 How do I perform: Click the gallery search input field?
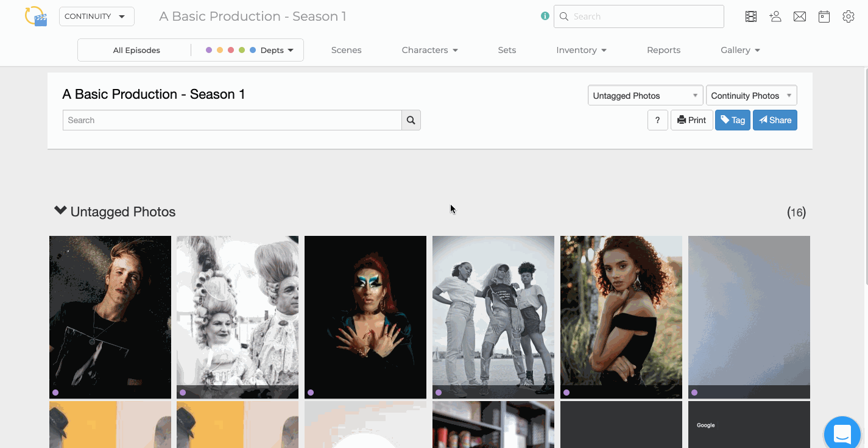pyautogui.click(x=232, y=120)
